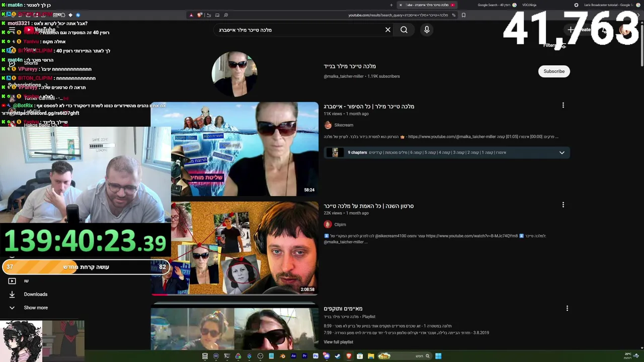Click the Windows Start button
The image size is (644, 362).
coord(438,356)
